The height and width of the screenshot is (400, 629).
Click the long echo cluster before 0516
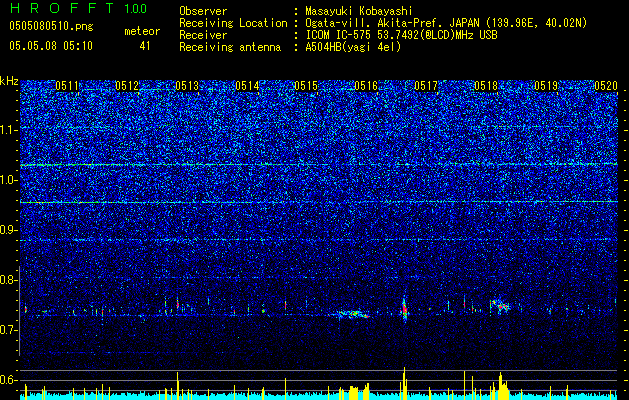coord(353,314)
